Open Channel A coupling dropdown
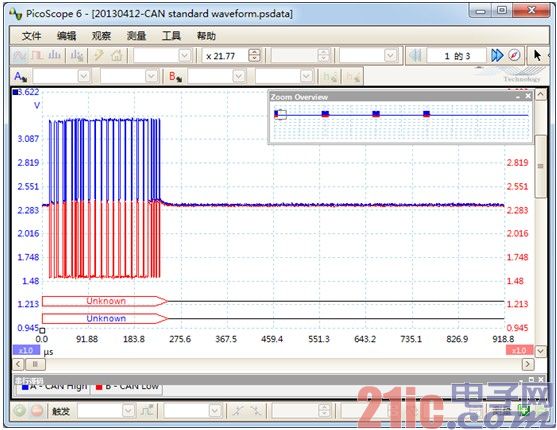 (151, 76)
